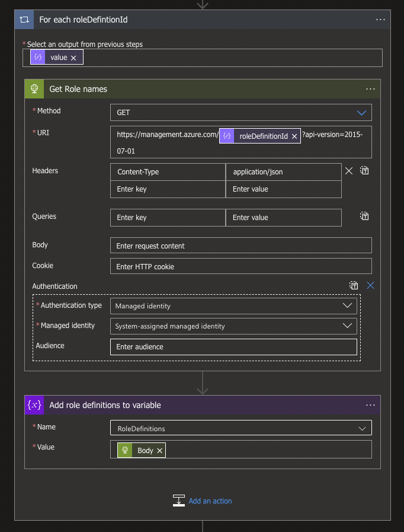This screenshot has height=532, width=404.
Task: Remove the Authentication parameter section
Action: tap(371, 285)
